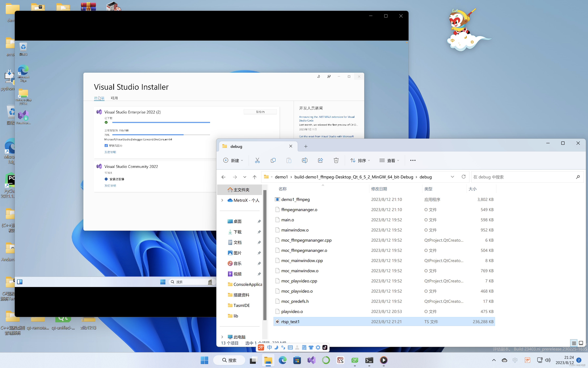Screen dimensions: 588x368
Task: Open the terminal from the taskbar
Action: pyautogui.click(x=369, y=360)
